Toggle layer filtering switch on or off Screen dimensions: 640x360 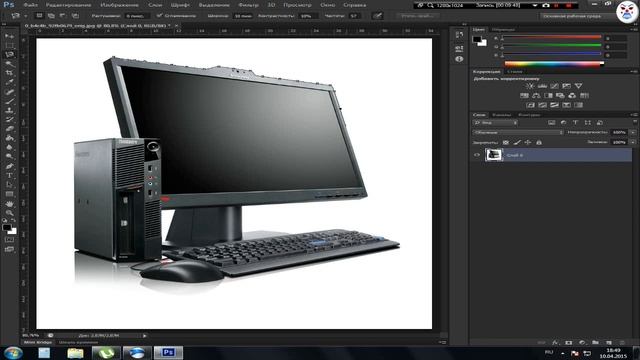point(635,122)
